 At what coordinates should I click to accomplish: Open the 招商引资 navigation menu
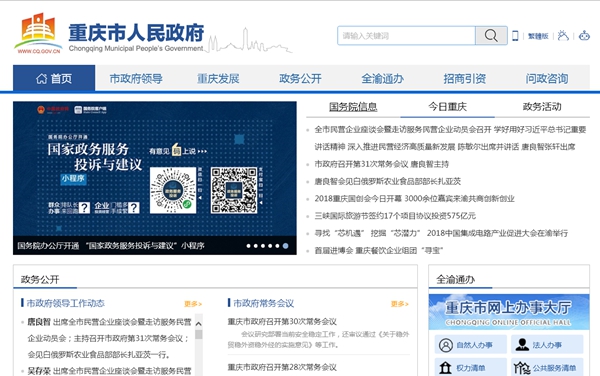pos(465,78)
